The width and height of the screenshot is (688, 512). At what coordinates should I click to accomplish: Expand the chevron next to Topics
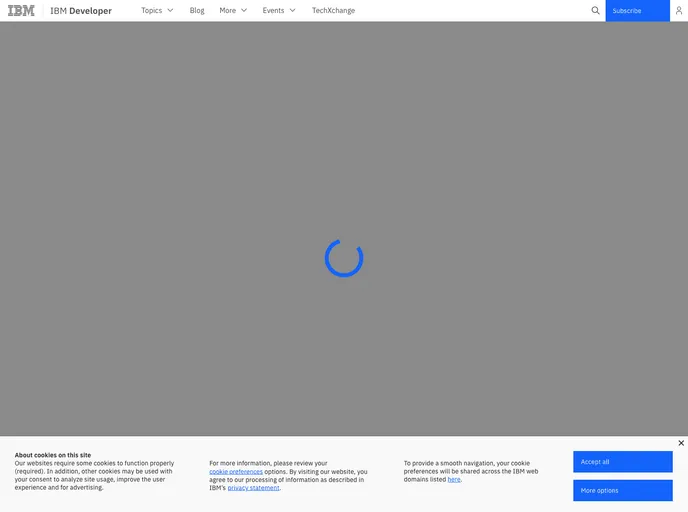170,11
